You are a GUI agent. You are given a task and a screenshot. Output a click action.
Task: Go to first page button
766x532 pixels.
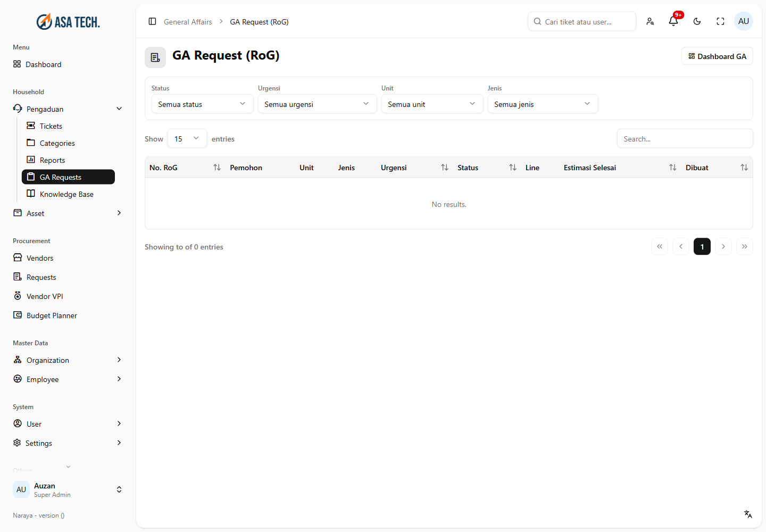tap(660, 246)
